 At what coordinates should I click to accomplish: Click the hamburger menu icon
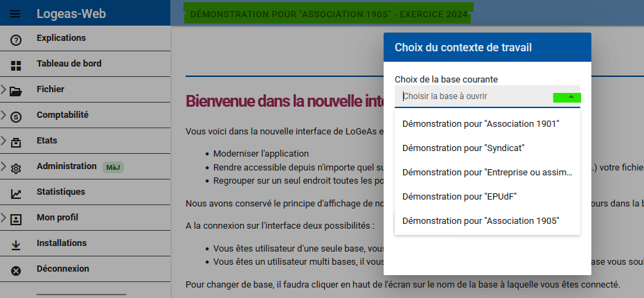(16, 13)
